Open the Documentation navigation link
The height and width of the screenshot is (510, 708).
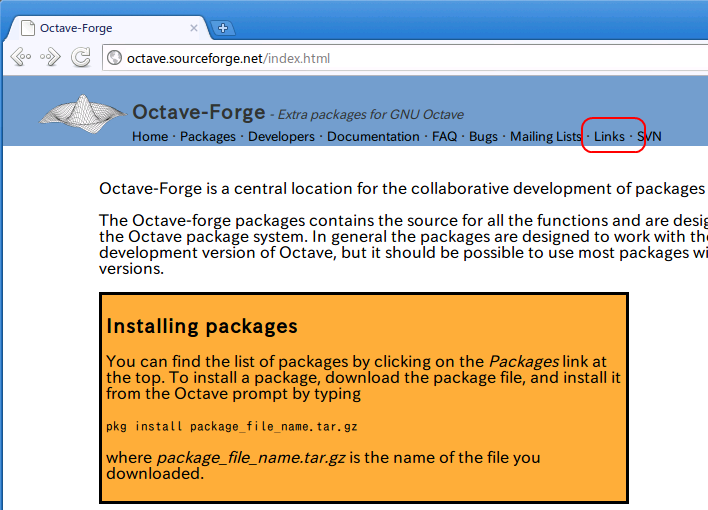click(373, 136)
